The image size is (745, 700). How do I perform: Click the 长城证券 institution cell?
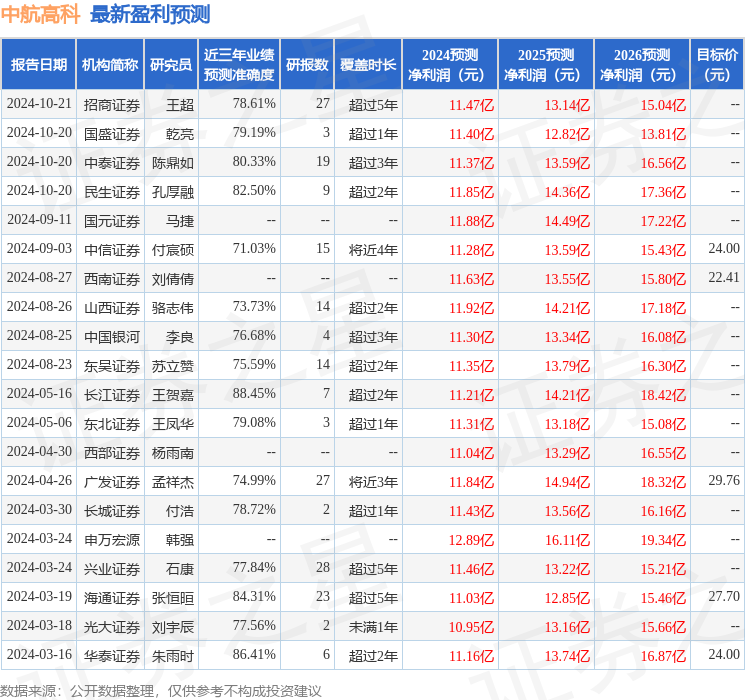click(x=112, y=511)
